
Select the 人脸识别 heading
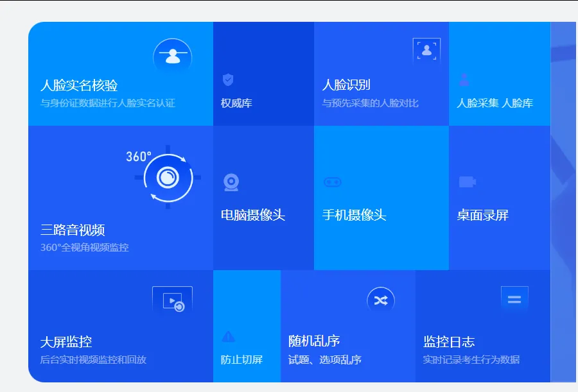coord(346,85)
